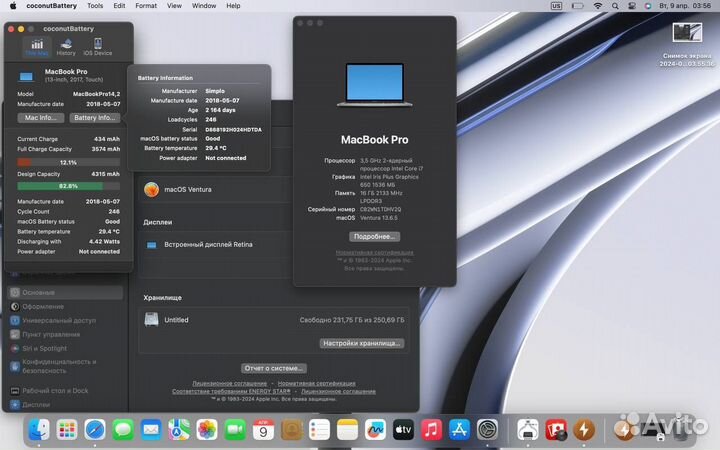Select Siri и Spotlight in sidebar
Viewport: 720px width, 450px height.
tap(66, 349)
